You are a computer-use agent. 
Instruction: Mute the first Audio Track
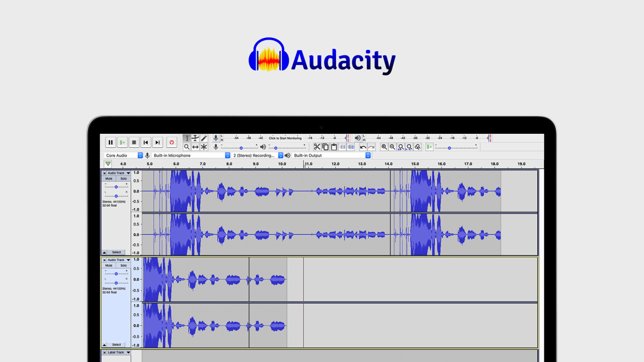pyautogui.click(x=109, y=178)
